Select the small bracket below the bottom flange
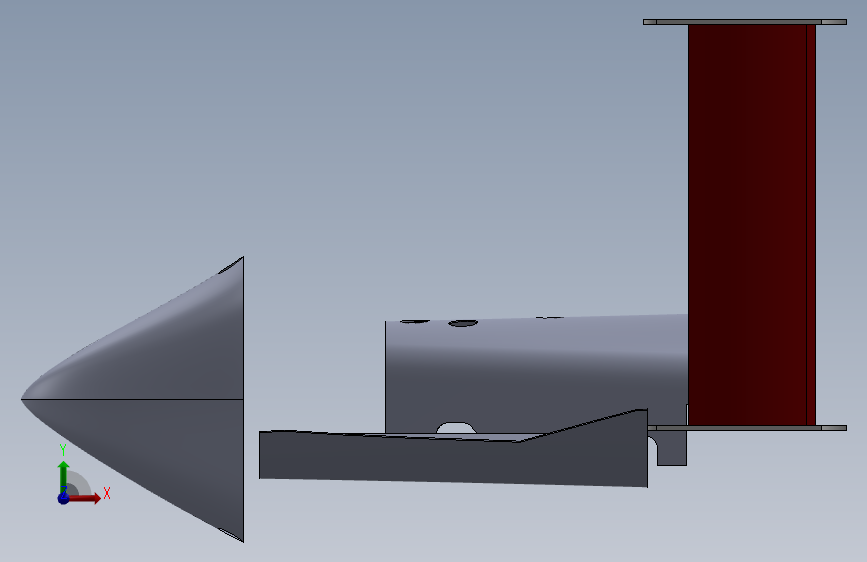The height and width of the screenshot is (562, 867). click(671, 448)
